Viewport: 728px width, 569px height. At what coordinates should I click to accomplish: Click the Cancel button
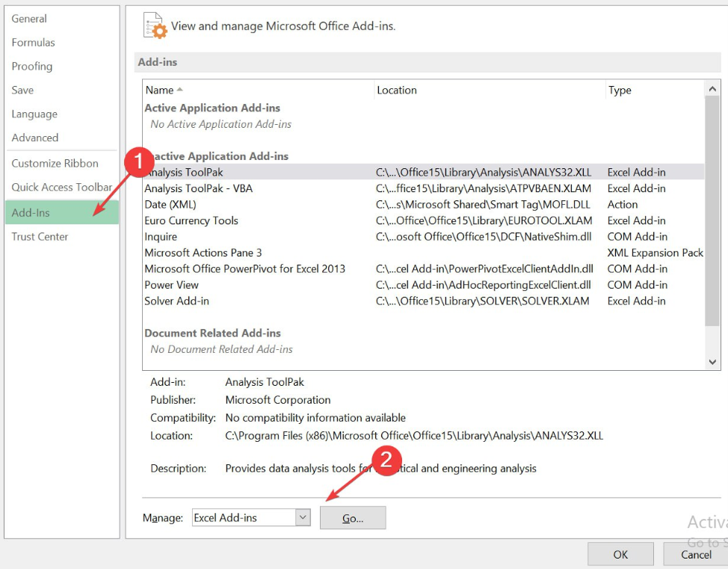696,555
